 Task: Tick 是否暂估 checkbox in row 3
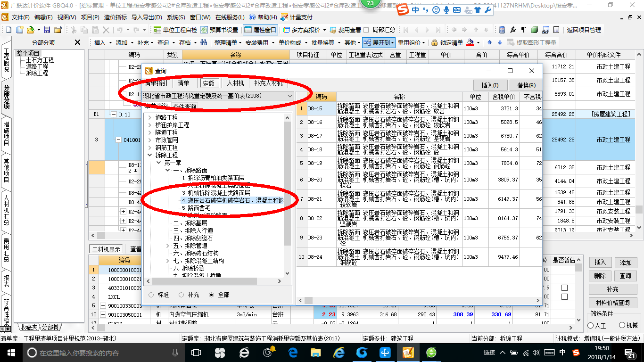point(564,288)
